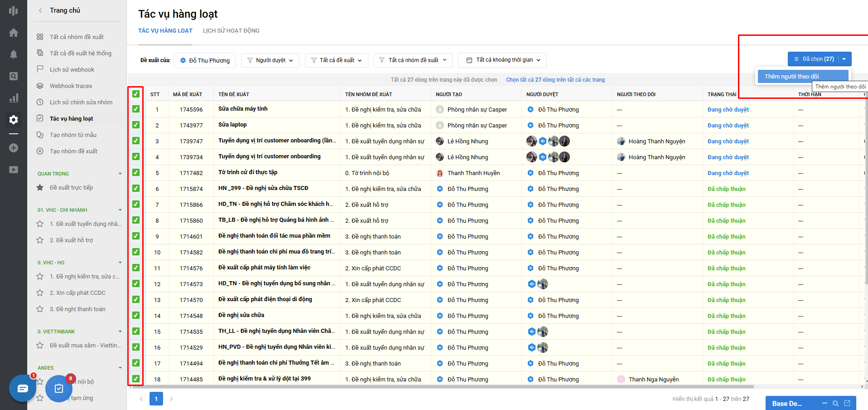Go to the next page arrow

[x=171, y=399]
